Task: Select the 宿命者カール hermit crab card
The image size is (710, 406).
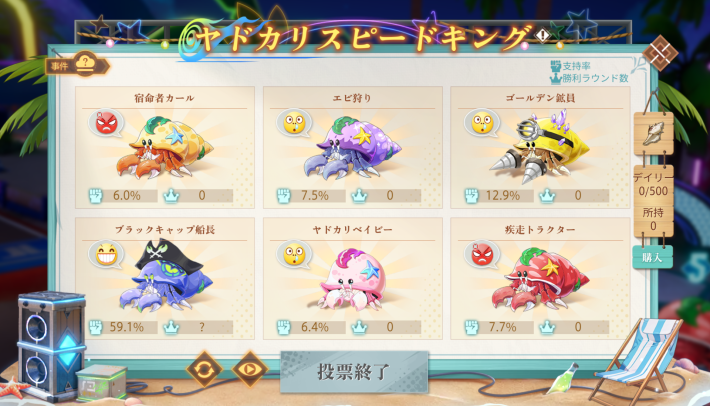Action: pos(165,147)
